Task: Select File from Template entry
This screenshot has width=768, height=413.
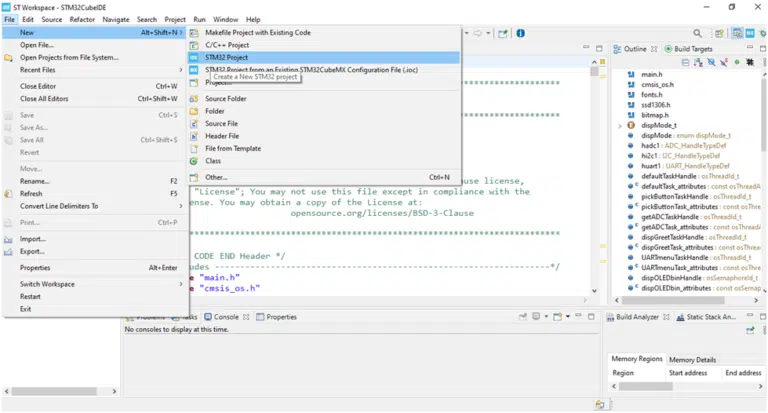Action: tap(324, 148)
